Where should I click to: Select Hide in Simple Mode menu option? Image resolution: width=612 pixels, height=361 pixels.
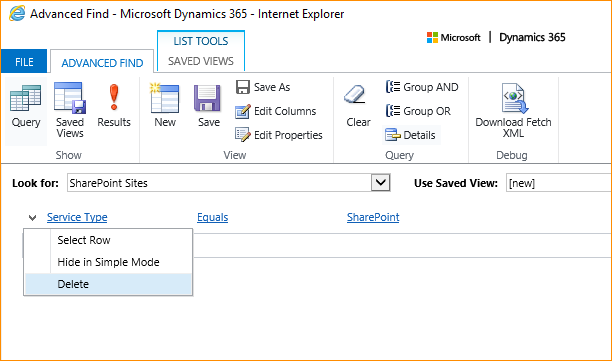point(109,262)
